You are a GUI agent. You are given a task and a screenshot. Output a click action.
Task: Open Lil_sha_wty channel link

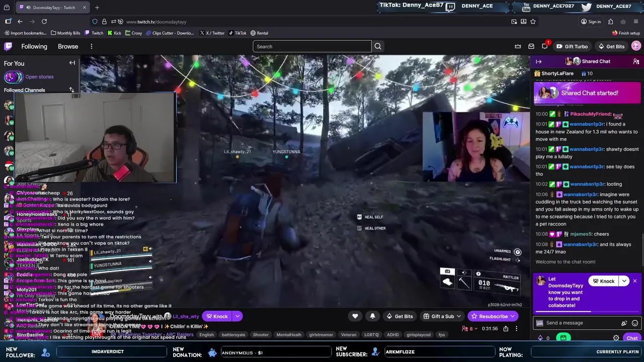186,316
